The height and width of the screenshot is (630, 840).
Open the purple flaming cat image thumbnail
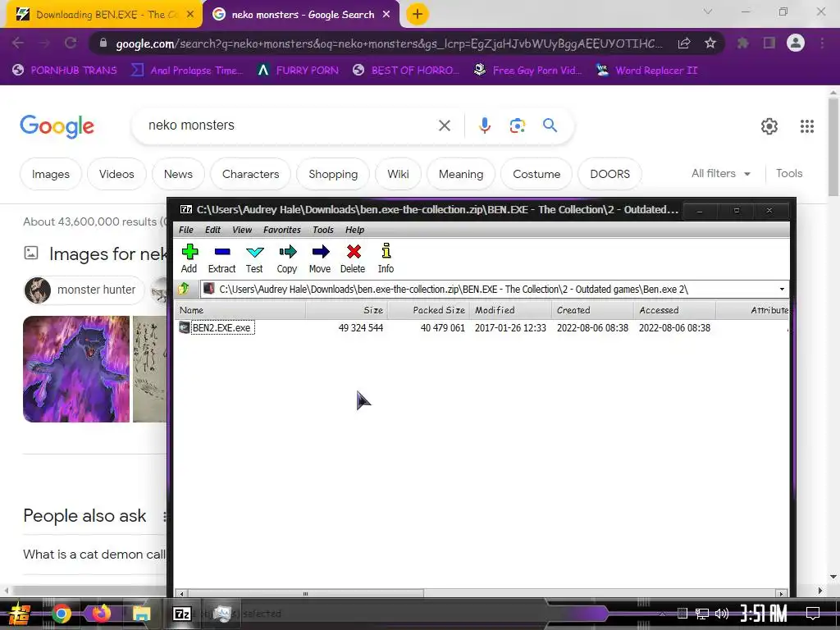76,369
